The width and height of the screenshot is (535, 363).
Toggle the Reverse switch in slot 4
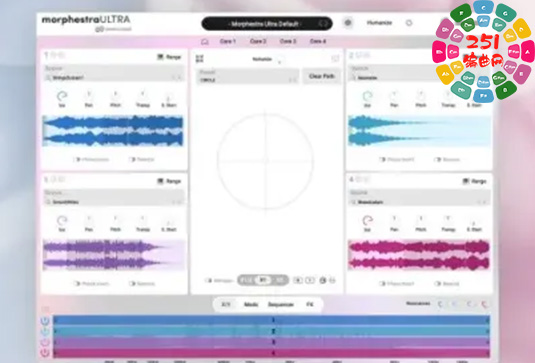coord(437,284)
